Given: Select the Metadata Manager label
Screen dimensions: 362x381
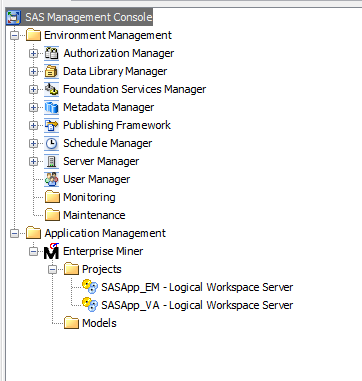Looking at the screenshot, I should (109, 107).
